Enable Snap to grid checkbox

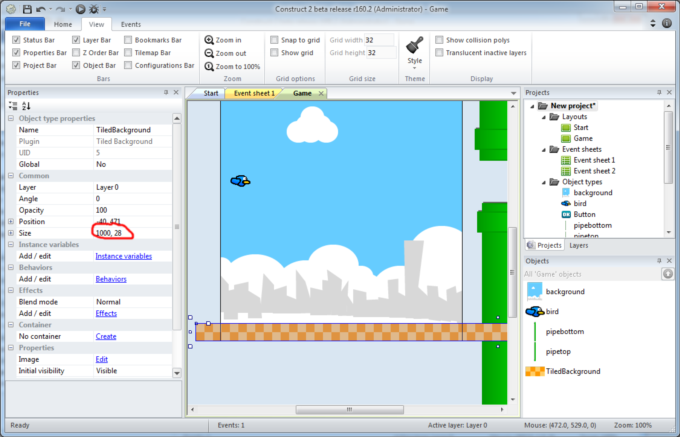274,40
